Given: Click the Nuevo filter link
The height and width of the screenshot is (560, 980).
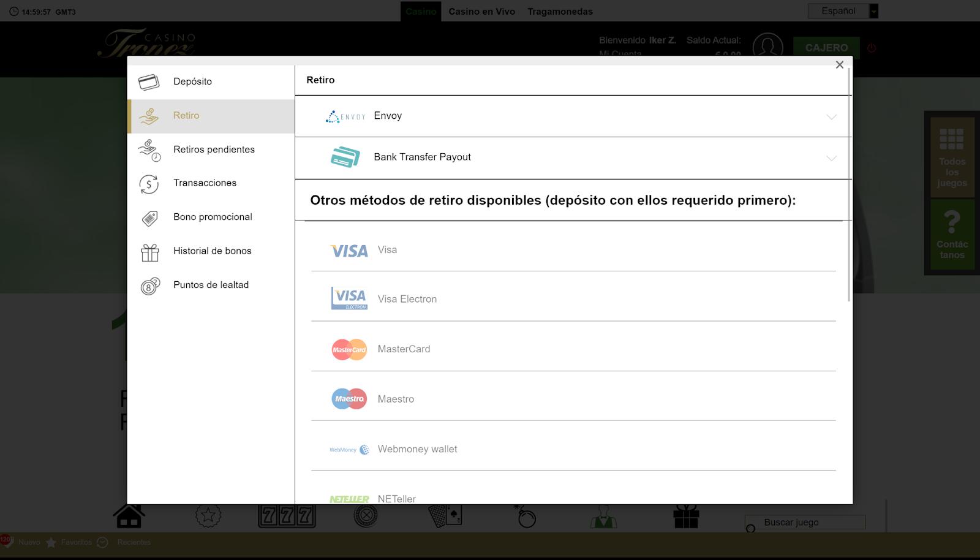Looking at the screenshot, I should [x=29, y=543].
